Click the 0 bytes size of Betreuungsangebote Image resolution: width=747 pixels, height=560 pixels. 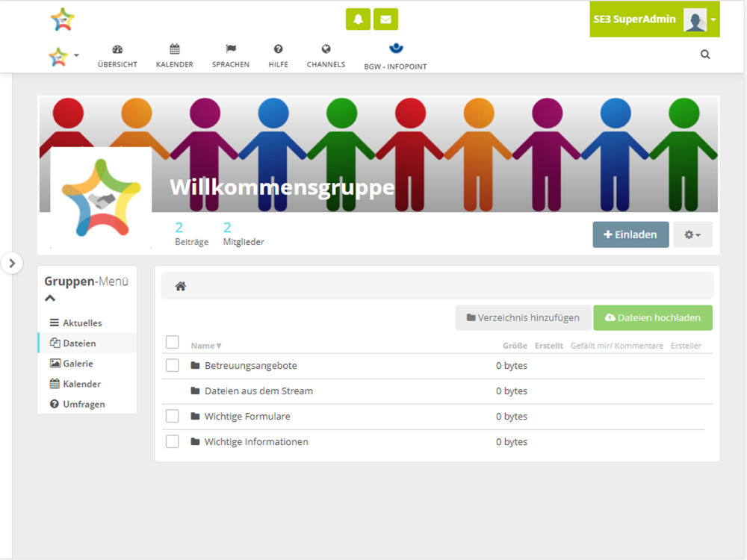(512, 365)
